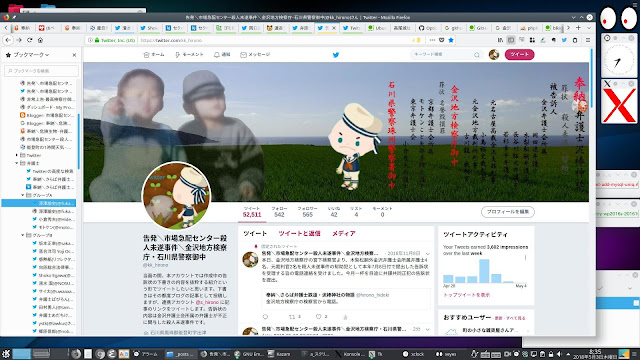Click the taskbar volume speaker icon
The width and height of the screenshot is (640, 360).
click(x=559, y=354)
